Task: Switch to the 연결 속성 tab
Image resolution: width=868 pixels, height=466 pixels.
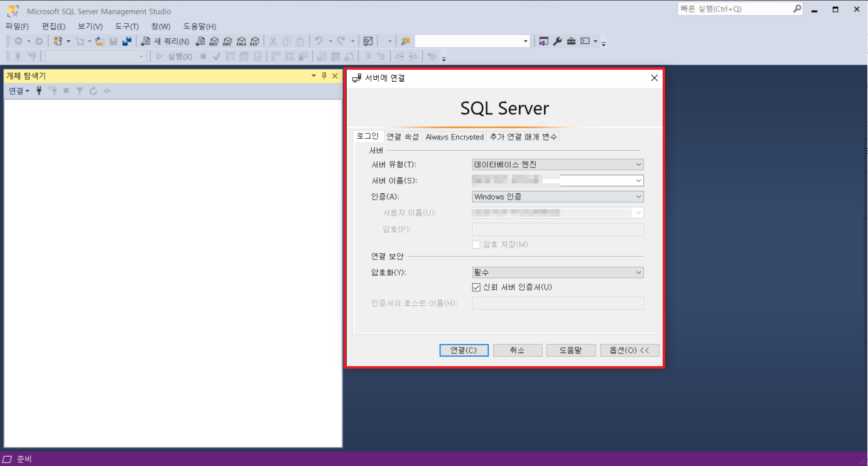Action: point(403,137)
